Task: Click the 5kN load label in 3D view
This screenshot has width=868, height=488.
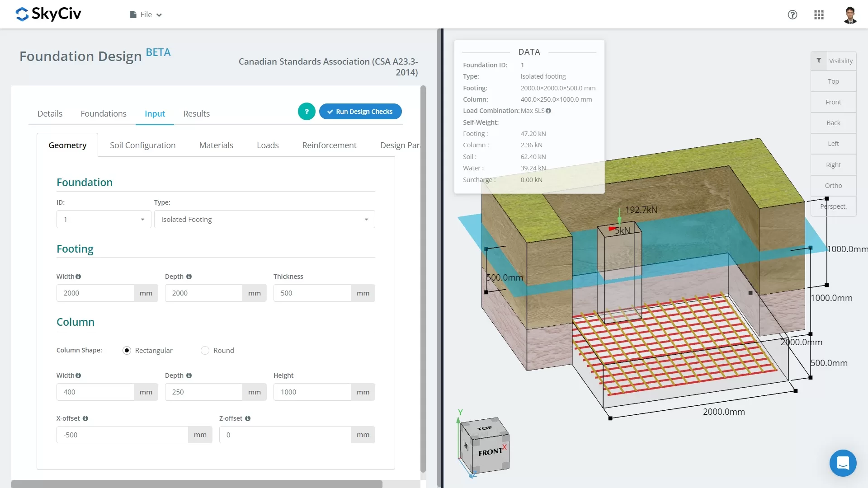Action: coord(623,230)
